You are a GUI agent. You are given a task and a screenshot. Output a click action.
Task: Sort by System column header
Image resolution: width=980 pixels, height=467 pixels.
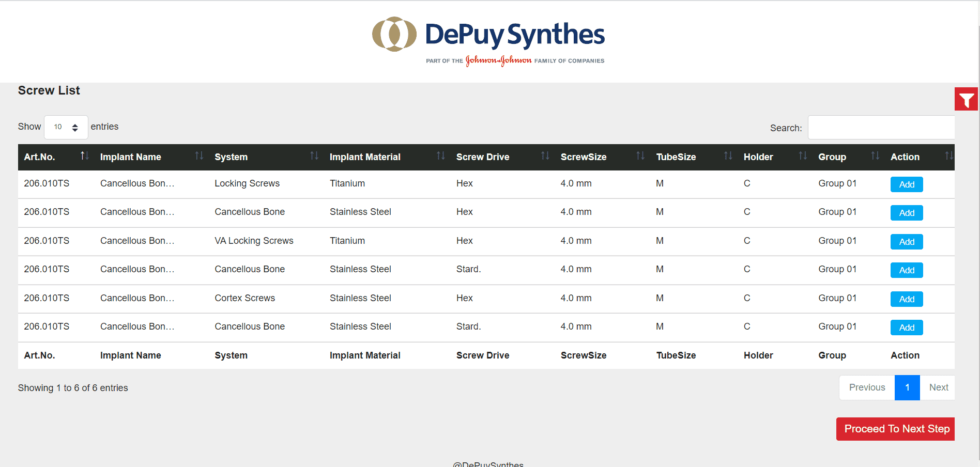pyautogui.click(x=266, y=157)
